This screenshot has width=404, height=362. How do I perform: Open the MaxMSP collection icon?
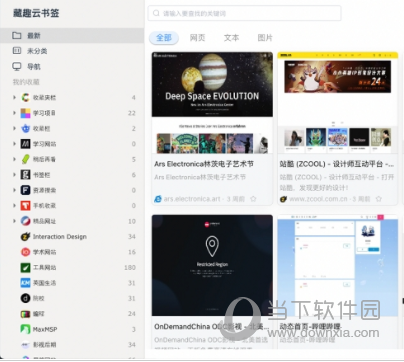point(26,329)
